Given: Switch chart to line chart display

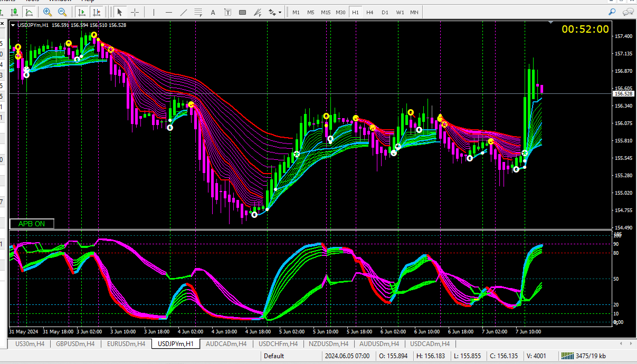Looking at the screenshot, I should [29, 12].
